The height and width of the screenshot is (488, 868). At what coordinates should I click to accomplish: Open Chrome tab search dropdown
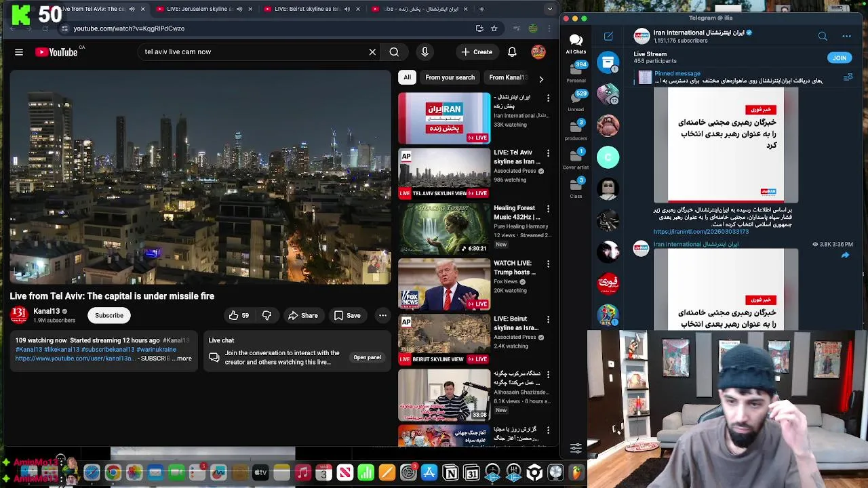(550, 9)
